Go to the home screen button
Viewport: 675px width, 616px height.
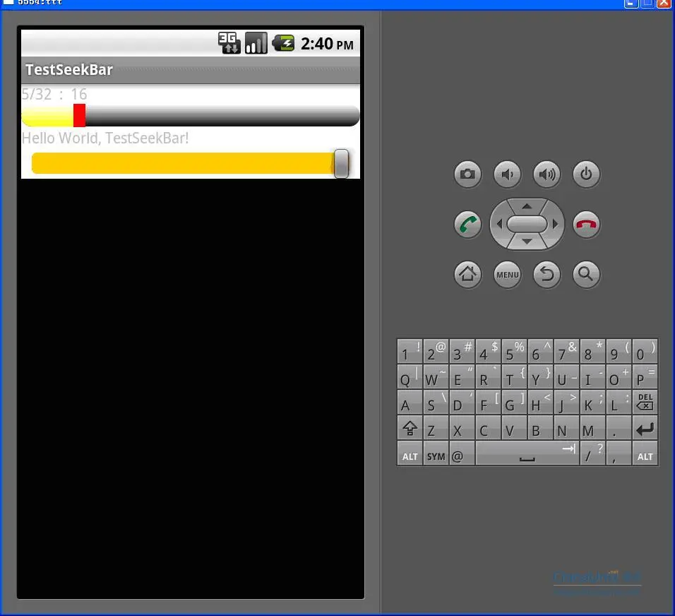467,274
